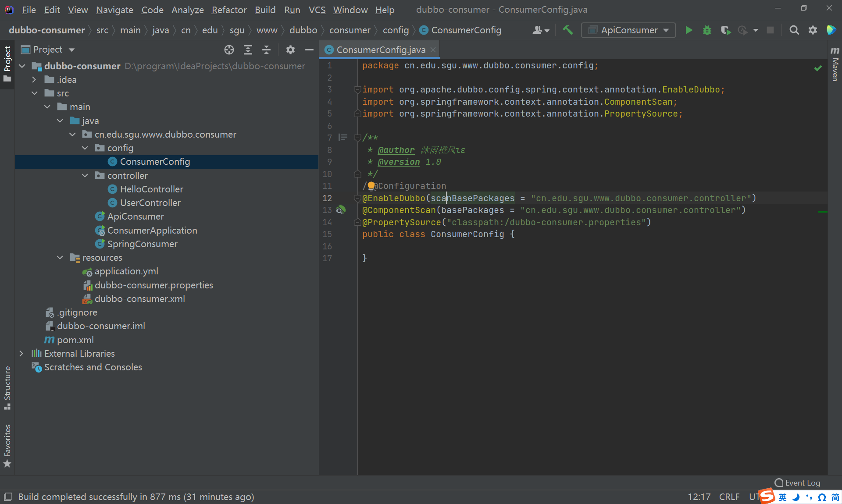Collapse all in Project panel
Screen dimensions: 842x504
coord(266,50)
